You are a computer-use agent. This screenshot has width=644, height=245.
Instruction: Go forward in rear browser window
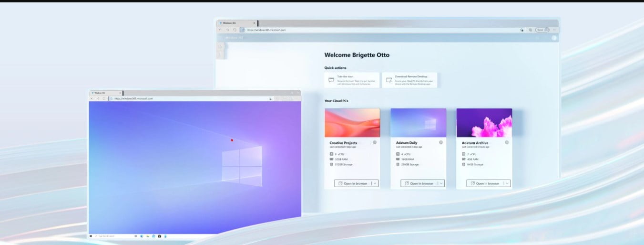[227, 30]
